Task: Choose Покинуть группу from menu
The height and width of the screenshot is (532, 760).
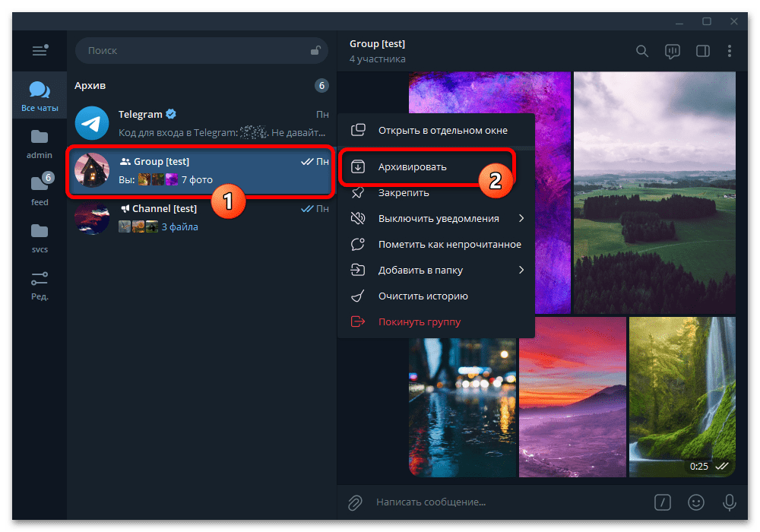Action: coord(436,321)
